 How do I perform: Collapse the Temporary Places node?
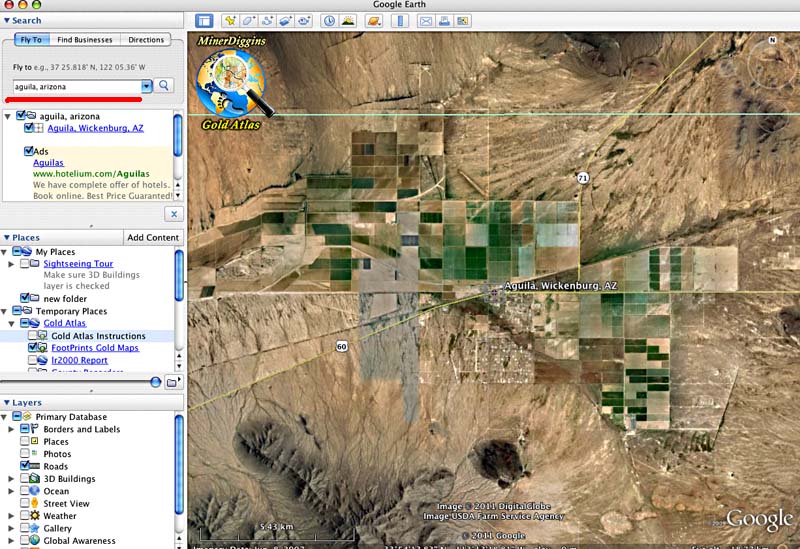pyautogui.click(x=5, y=311)
